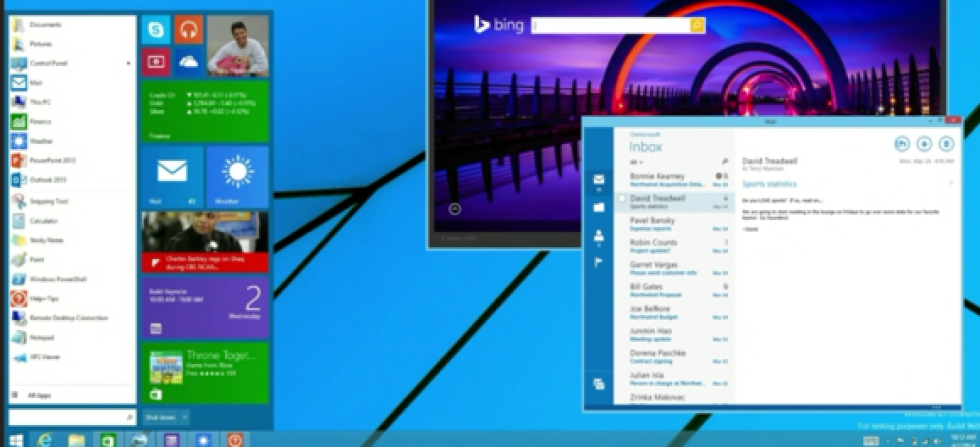Show flagged mail via flag icon
Screen dimensions: 980x447
coord(599,263)
